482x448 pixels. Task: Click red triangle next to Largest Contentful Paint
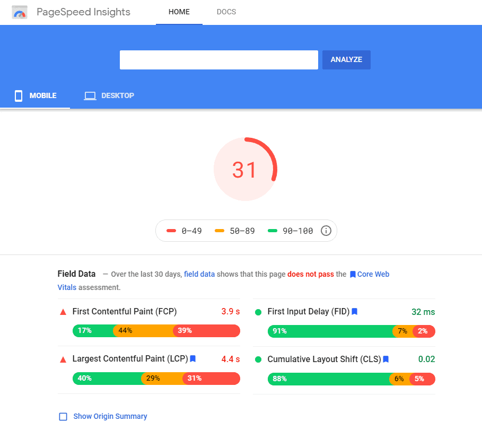tap(63, 359)
